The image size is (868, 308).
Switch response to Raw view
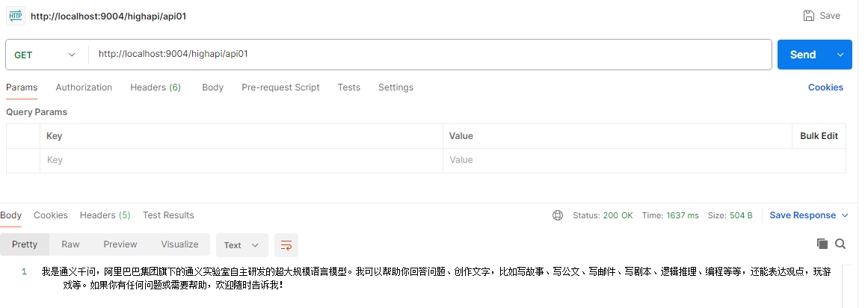pos(70,244)
